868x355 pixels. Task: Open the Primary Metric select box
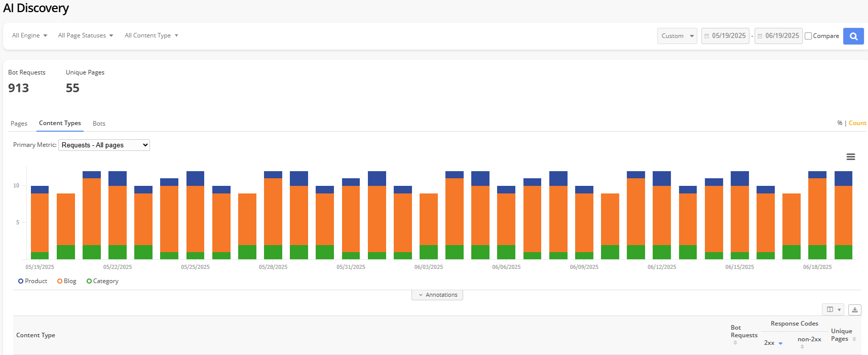tap(104, 145)
